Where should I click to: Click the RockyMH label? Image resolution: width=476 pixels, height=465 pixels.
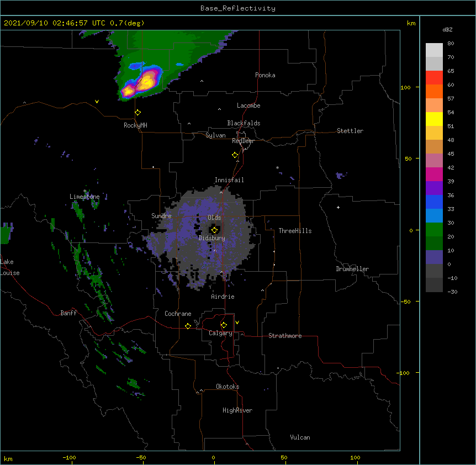pyautogui.click(x=135, y=125)
